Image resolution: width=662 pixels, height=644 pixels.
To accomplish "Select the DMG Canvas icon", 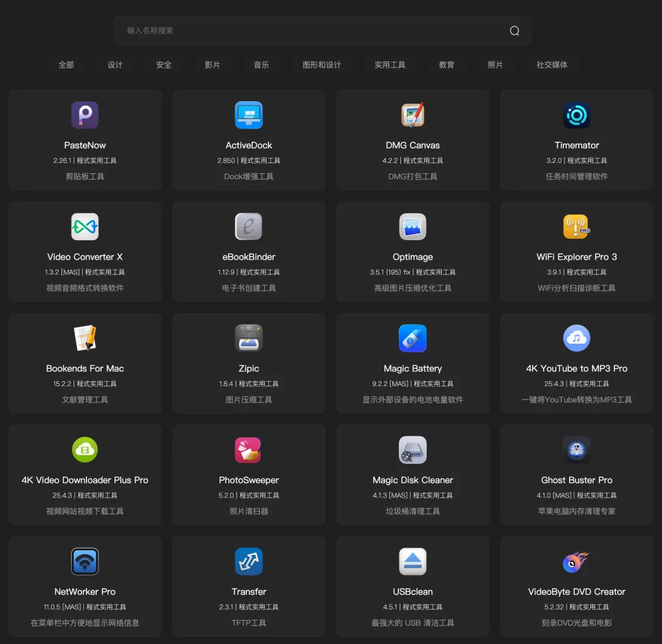I will (413, 115).
